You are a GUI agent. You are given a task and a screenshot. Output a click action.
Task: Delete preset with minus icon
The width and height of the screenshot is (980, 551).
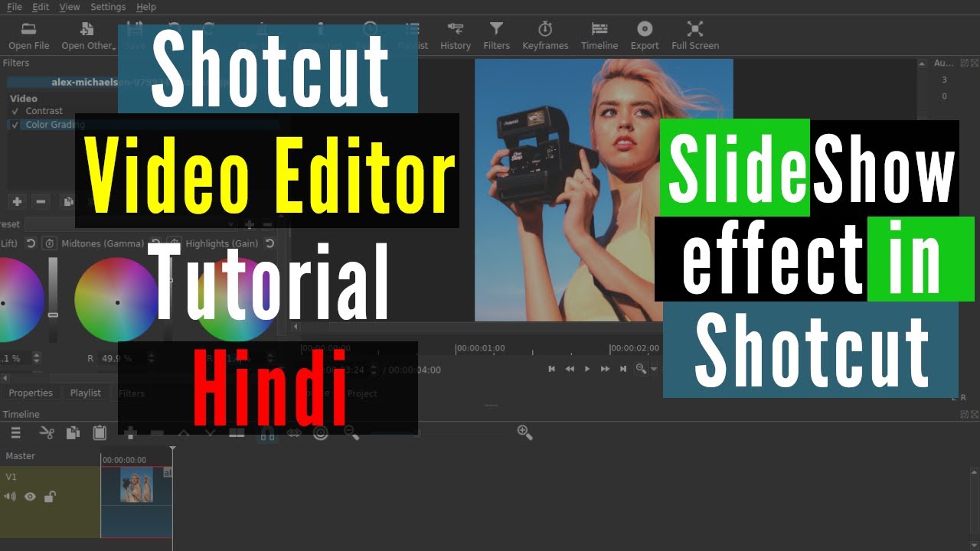(x=267, y=225)
